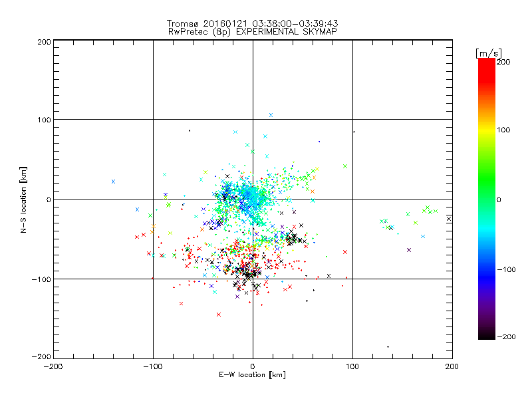
Task: Click the x-axis tick label '-100'
Action: (153, 367)
